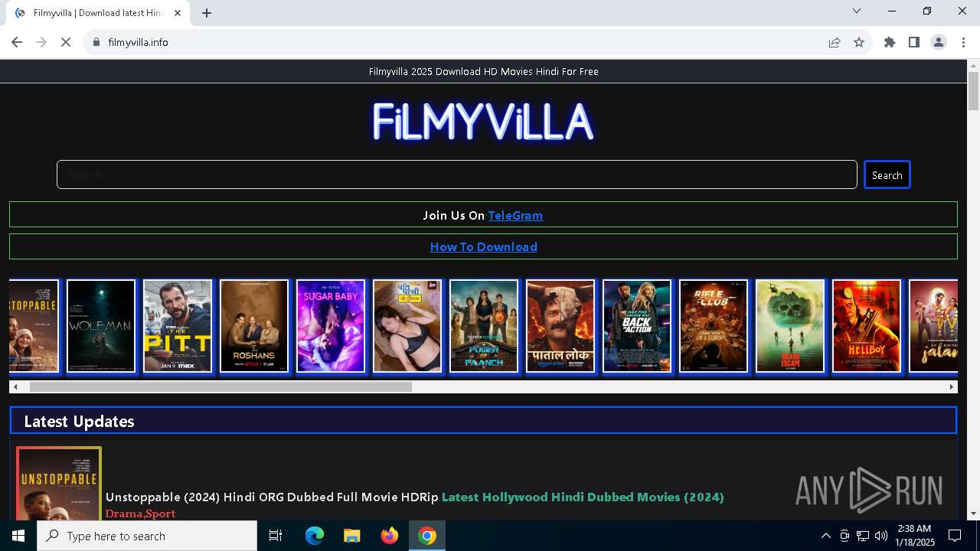Screen dimensions: 980x551
Task: Click the Latest Updates heading
Action: [79, 421]
